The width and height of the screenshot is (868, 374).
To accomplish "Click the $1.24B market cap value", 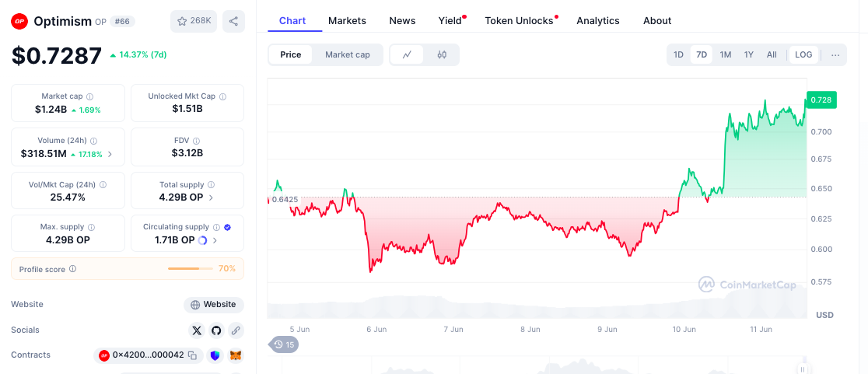I will (51, 109).
